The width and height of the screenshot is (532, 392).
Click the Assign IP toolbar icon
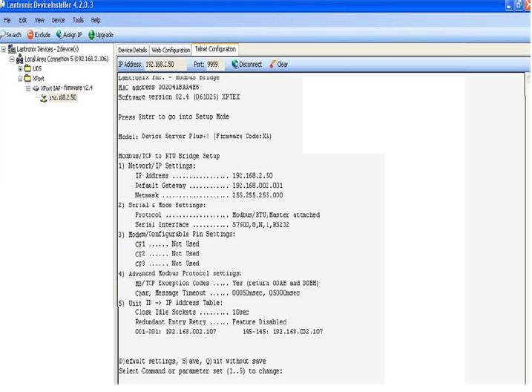point(59,35)
